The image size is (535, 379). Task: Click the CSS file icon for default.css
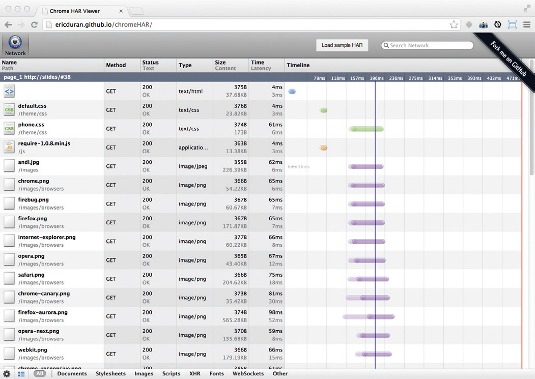[9, 110]
